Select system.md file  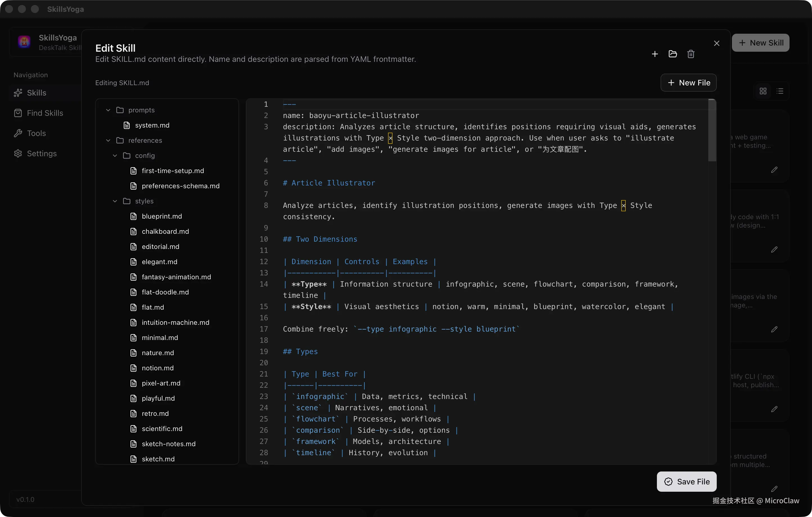pos(152,125)
